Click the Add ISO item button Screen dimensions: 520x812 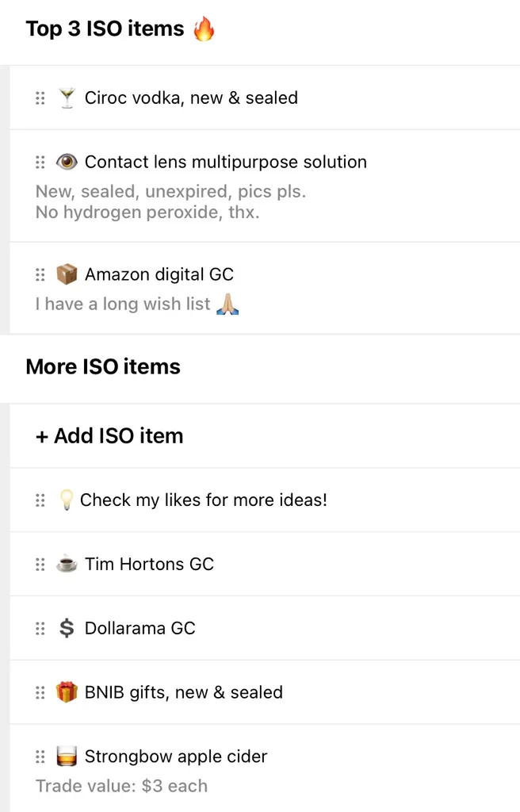(x=109, y=435)
